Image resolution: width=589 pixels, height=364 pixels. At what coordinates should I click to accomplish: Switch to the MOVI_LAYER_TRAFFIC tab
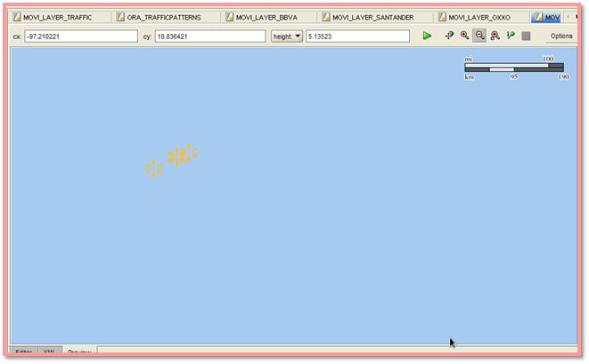click(x=58, y=17)
